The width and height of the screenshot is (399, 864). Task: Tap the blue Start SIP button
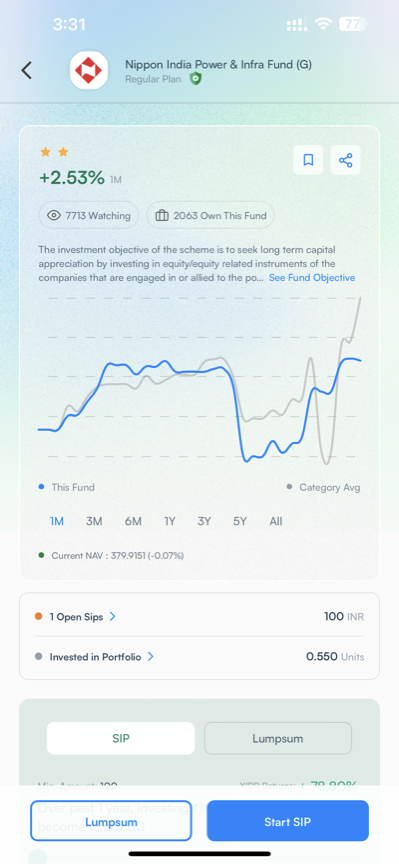[x=288, y=822]
